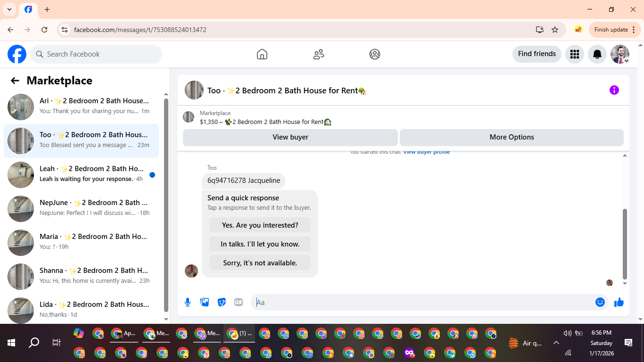Click the chat header avatar for Too

click(194, 90)
